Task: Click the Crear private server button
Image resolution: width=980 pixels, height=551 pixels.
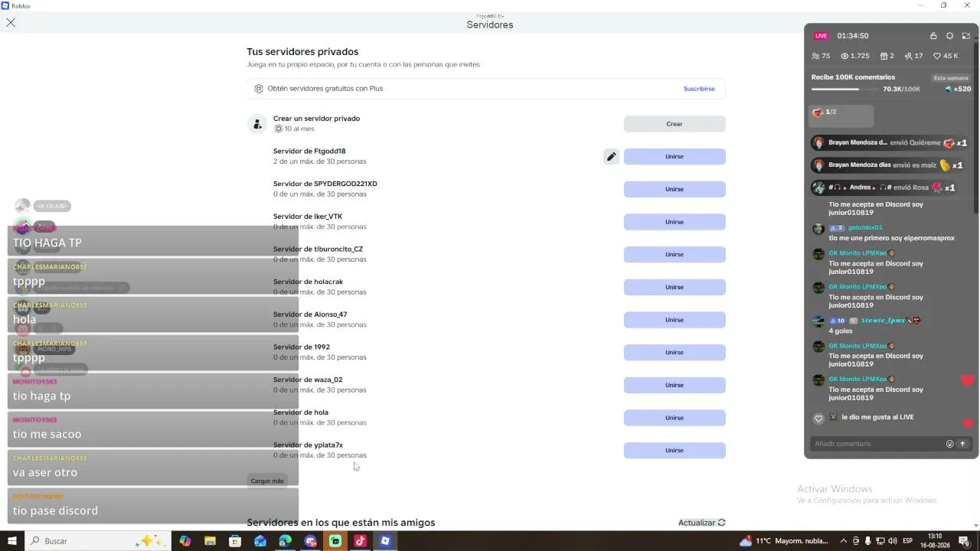Action: point(675,124)
